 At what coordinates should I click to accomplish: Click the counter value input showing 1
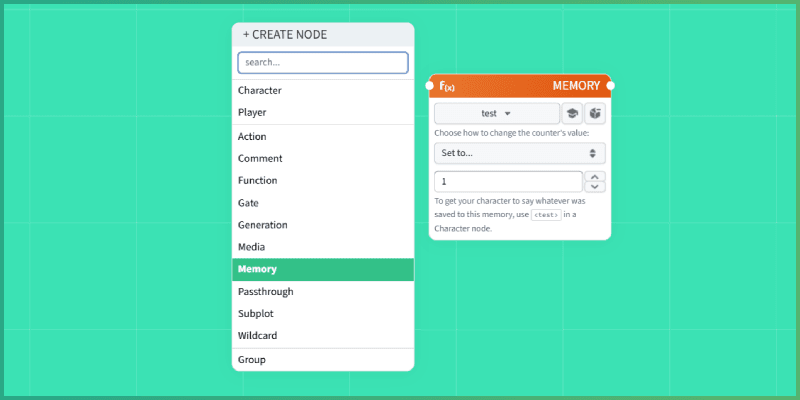(508, 181)
